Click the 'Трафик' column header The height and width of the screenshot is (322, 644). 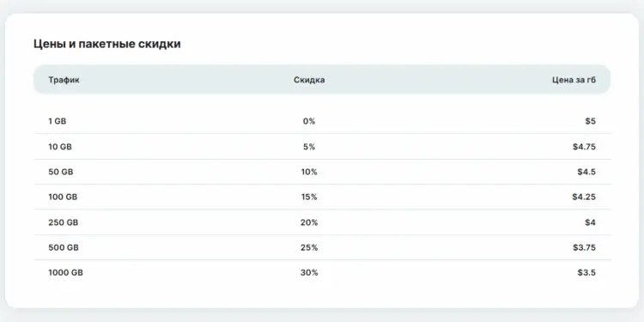[64, 80]
